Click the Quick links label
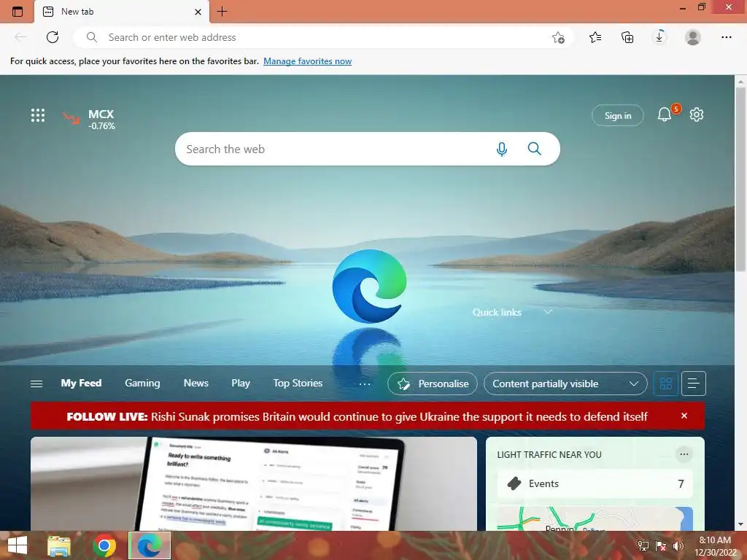The image size is (747, 560). [x=496, y=312]
